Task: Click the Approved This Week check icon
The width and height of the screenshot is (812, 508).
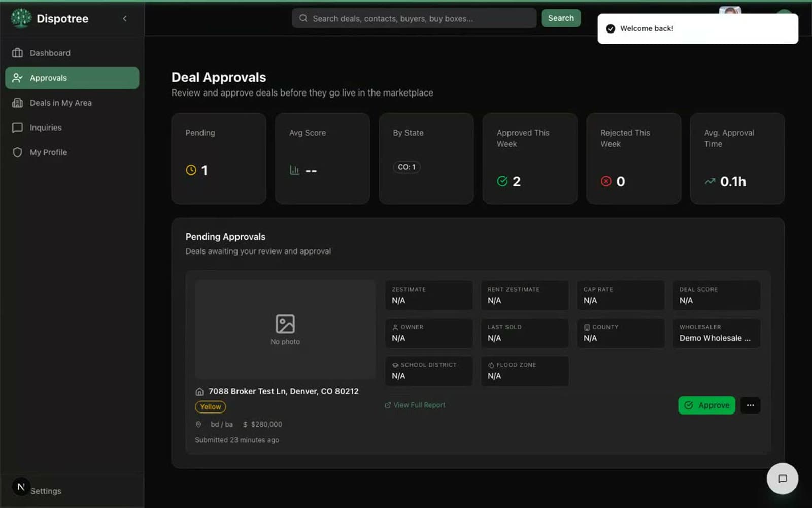Action: coord(502,181)
